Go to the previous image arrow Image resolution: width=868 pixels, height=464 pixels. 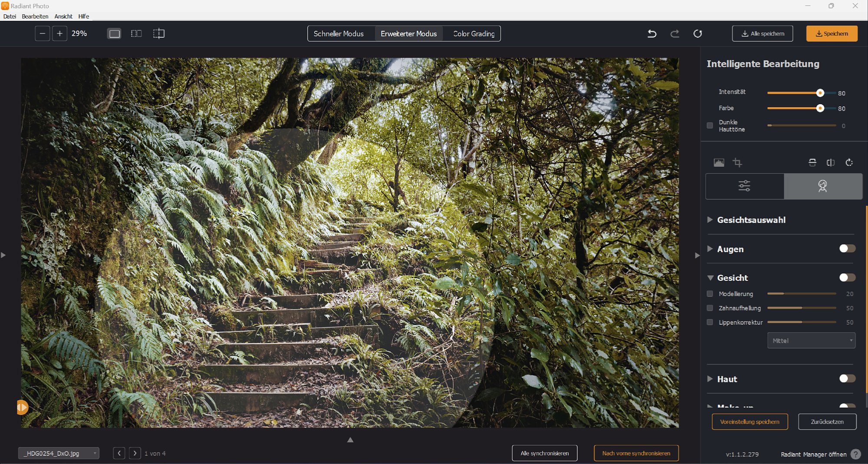[119, 453]
